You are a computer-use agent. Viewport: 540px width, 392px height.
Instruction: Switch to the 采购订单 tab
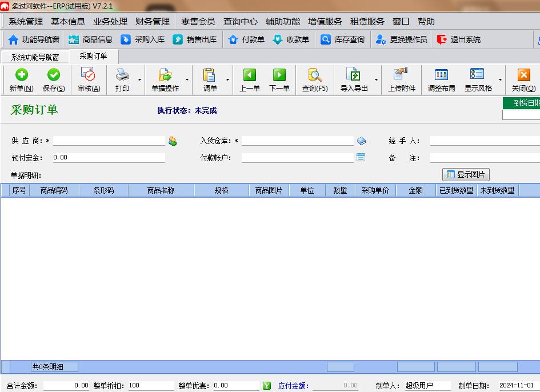(x=93, y=56)
